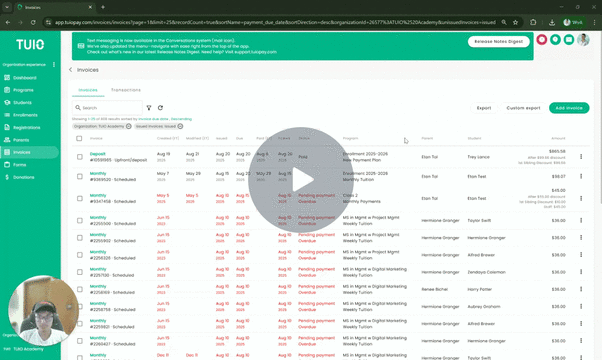
Task: Tick the select-all checkbox in the table header
Action: coord(79,138)
